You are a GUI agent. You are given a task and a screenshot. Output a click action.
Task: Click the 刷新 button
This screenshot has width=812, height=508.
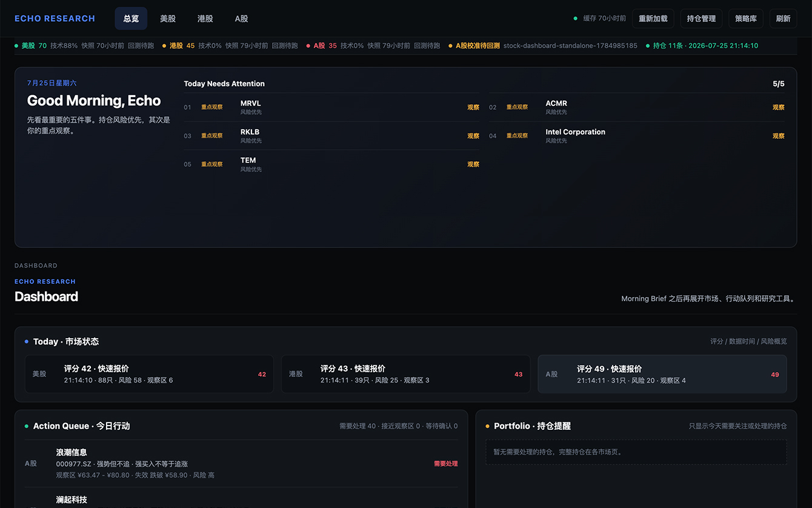[x=784, y=19]
